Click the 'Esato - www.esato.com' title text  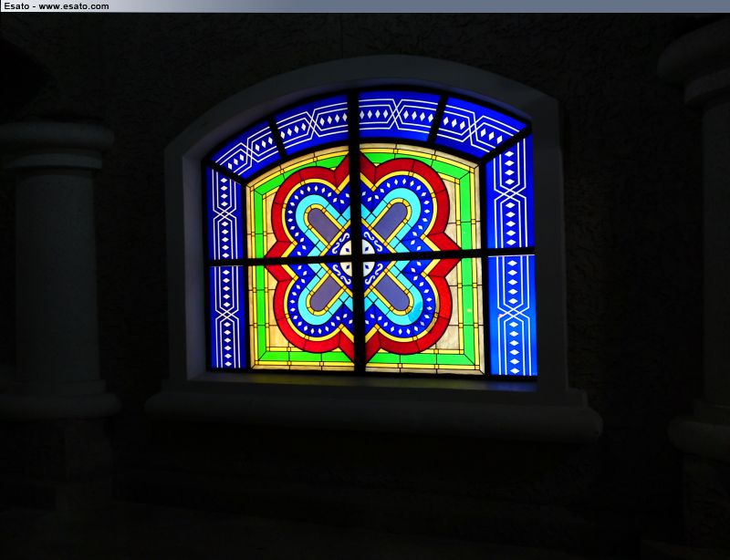(x=57, y=6)
